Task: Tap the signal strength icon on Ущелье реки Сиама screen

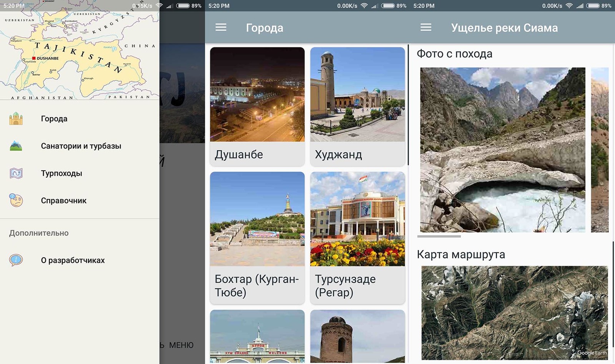Action: 580,6
